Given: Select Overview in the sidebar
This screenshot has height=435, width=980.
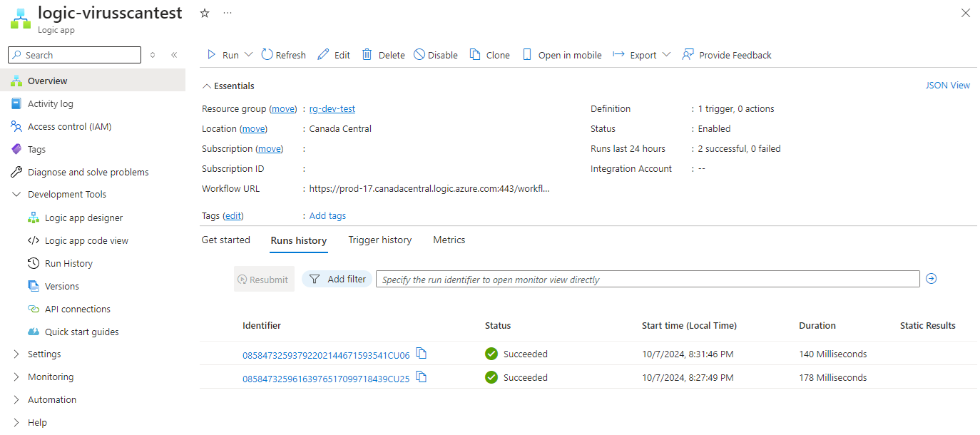Looking at the screenshot, I should (93, 81).
